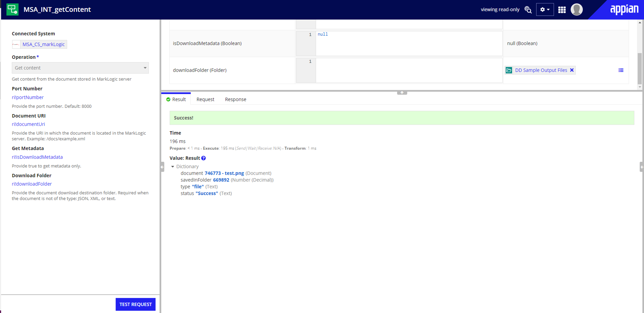
Task: Click the test inputs vertical scrollbar
Action: (639, 69)
